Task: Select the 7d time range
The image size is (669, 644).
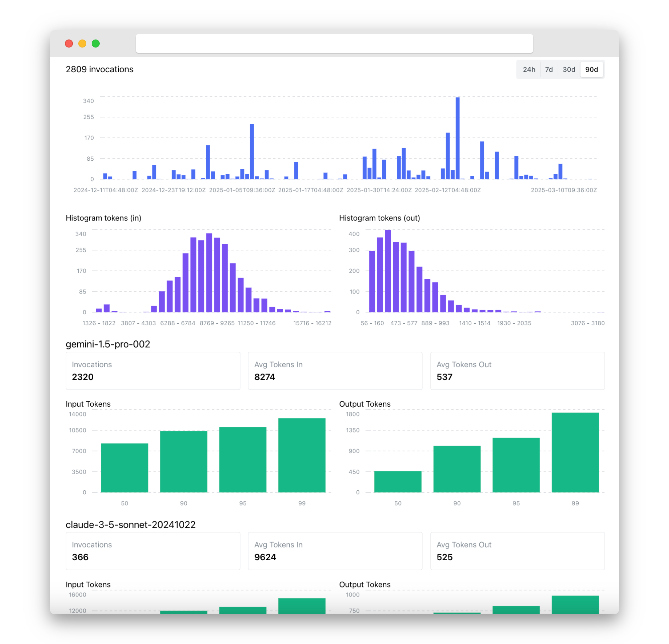Action: [x=549, y=69]
